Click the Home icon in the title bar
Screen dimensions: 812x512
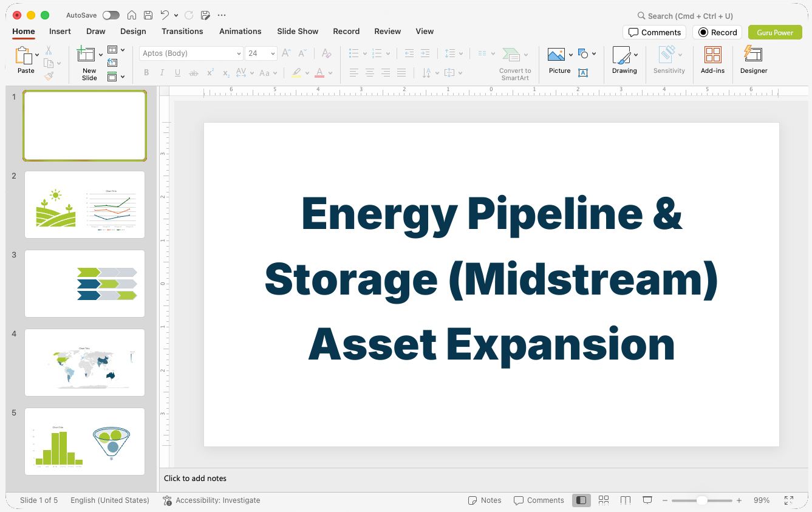click(131, 15)
